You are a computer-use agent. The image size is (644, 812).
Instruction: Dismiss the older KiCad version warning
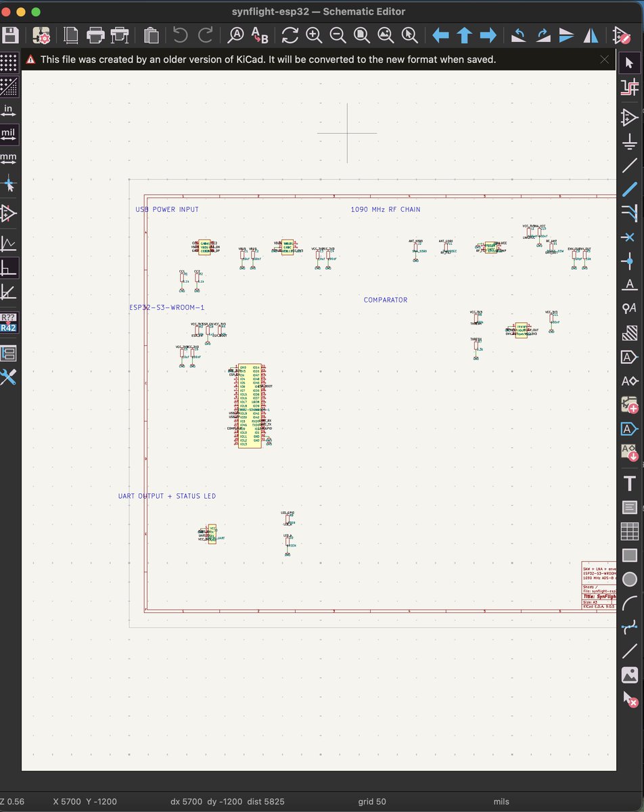click(x=605, y=60)
